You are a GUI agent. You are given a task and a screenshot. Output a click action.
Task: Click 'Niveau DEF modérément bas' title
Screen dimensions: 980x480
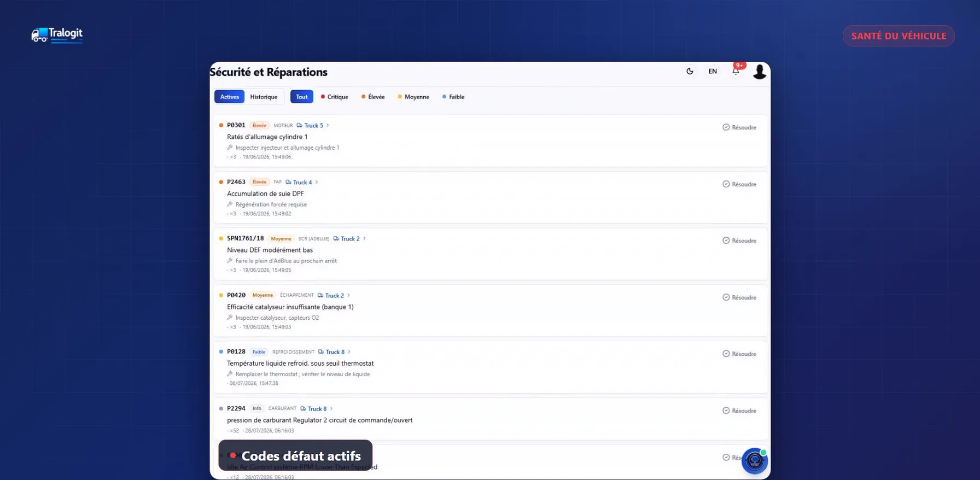click(270, 250)
